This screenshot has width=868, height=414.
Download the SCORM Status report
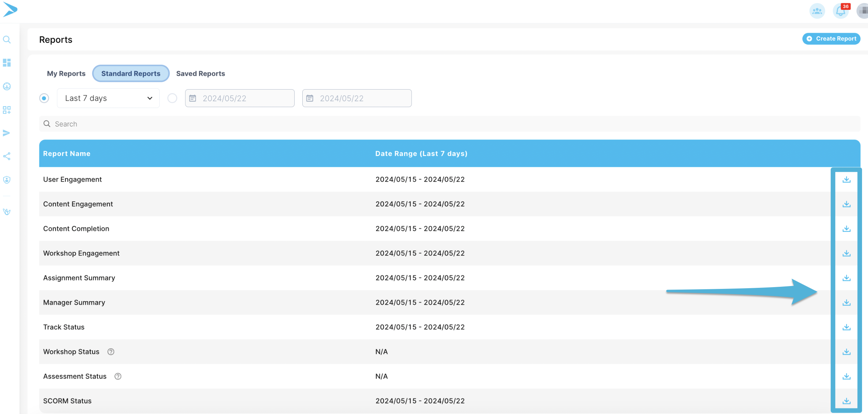[x=846, y=401]
